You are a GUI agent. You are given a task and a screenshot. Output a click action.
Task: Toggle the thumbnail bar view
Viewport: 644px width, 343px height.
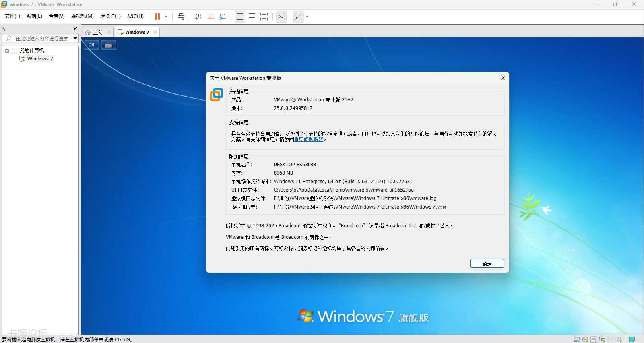pyautogui.click(x=252, y=17)
